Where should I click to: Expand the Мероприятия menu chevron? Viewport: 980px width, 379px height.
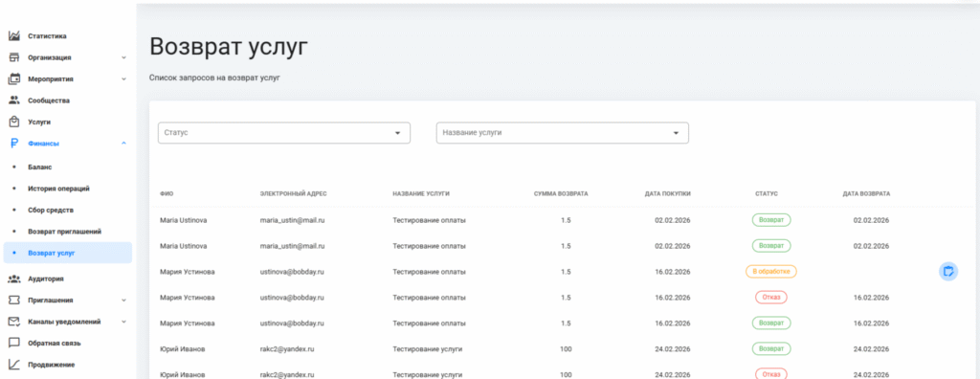123,79
